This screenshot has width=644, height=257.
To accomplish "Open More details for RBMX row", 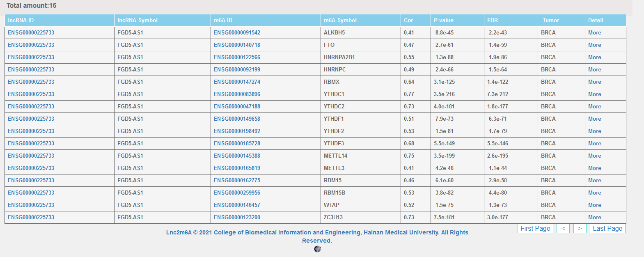I will (x=594, y=82).
